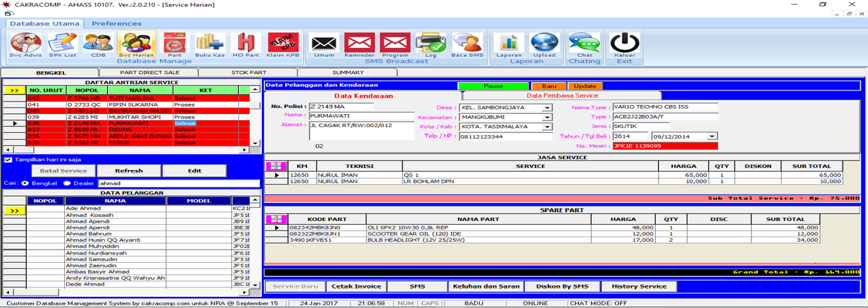Select the Dealer radio button
The image size is (868, 308).
66,183
